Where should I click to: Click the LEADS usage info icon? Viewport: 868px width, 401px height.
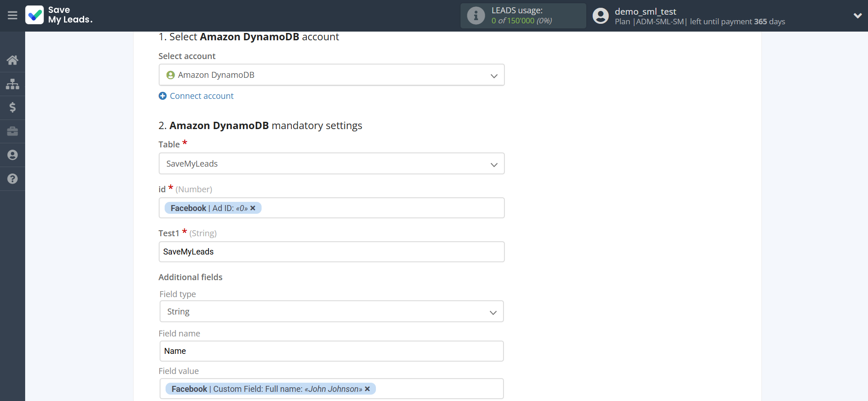tap(476, 16)
